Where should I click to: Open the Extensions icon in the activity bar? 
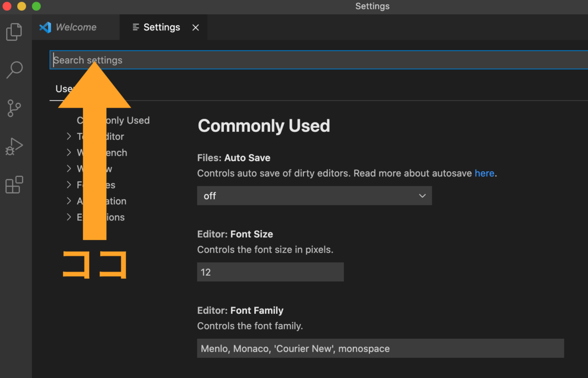pos(14,185)
